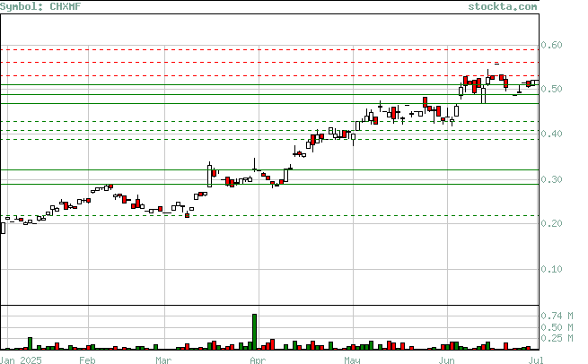The height and width of the screenshot is (364, 588).
Task: Click the 0.40 price axis label
Action: 551,134
